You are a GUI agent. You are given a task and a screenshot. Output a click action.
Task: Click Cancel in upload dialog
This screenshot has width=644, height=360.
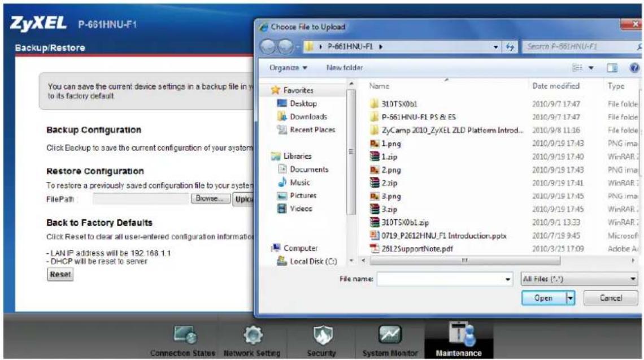coord(611,298)
